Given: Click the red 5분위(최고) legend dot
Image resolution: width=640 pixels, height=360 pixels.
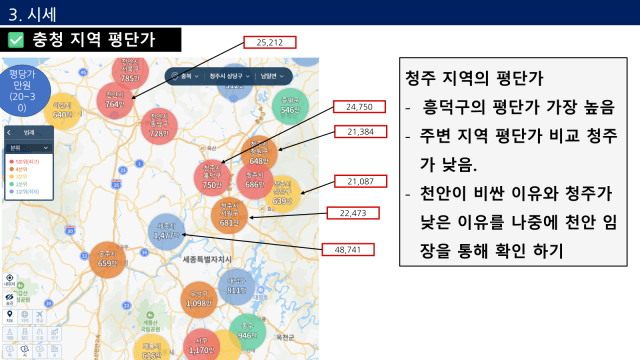Looking at the screenshot, I should point(11,162).
